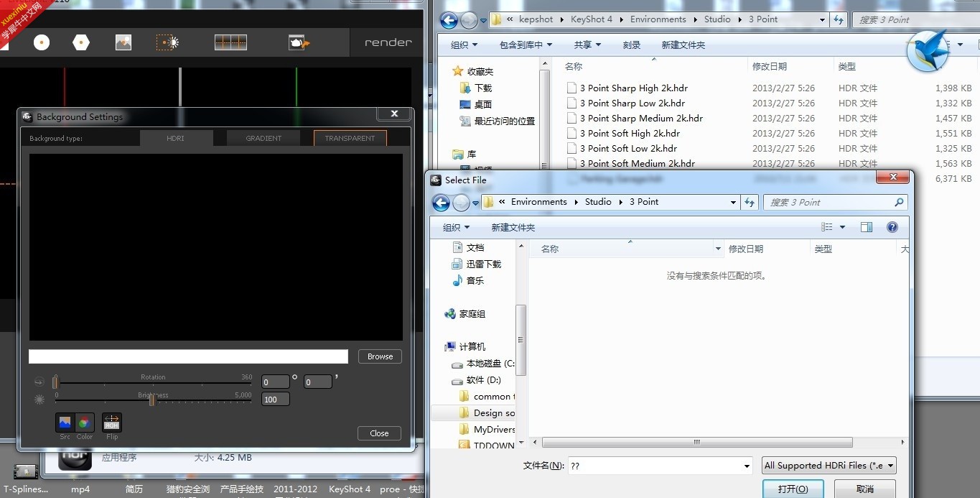
Task: Click the rotation degrees value field
Action: pyautogui.click(x=276, y=382)
